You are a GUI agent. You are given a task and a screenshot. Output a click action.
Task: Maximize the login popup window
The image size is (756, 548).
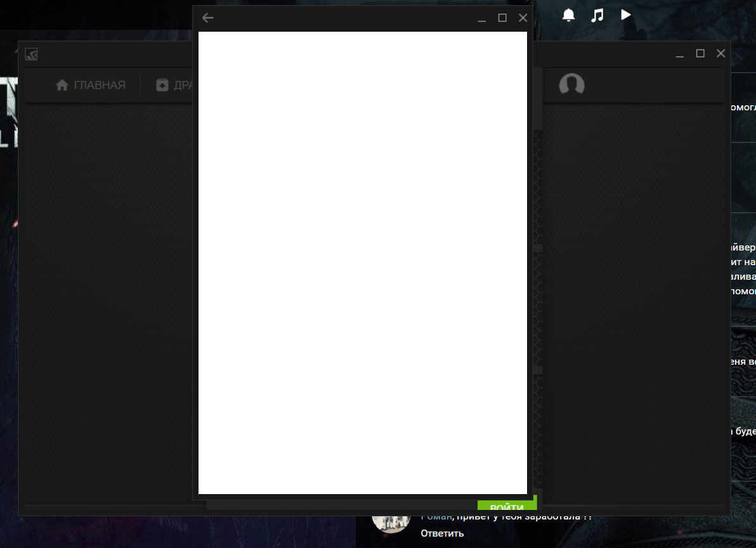502,18
